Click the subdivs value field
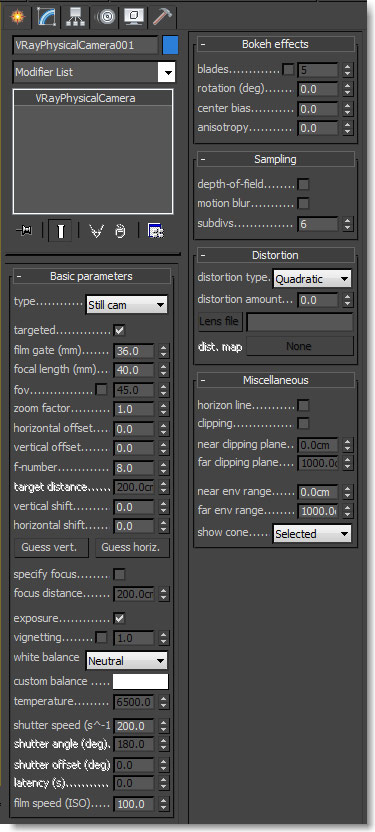Viewport: 375px width, 832px height. click(318, 224)
